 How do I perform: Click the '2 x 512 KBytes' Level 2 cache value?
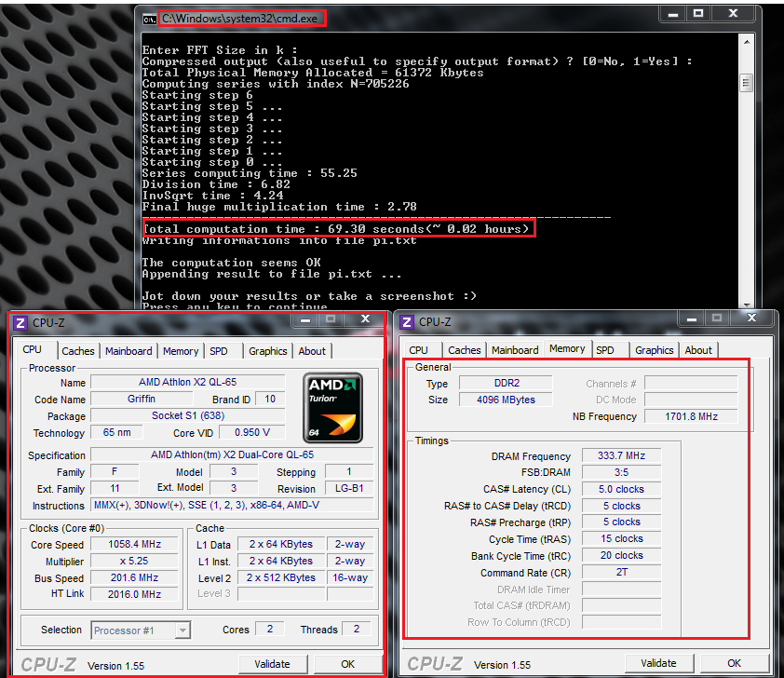281,578
